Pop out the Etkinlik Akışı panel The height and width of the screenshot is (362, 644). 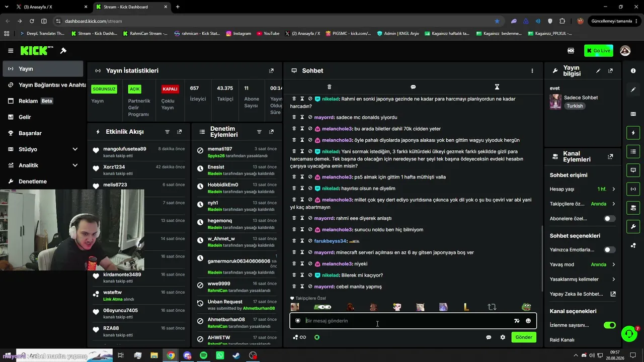click(x=180, y=132)
